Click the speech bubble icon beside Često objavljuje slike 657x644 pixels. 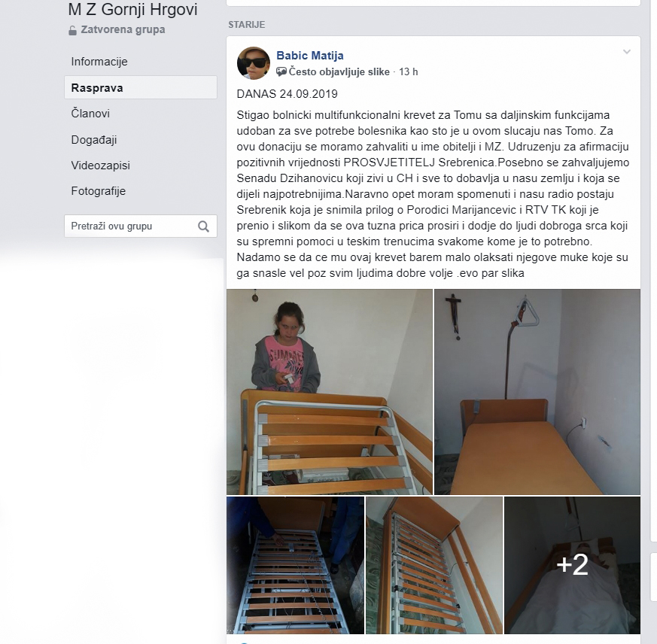coord(281,71)
